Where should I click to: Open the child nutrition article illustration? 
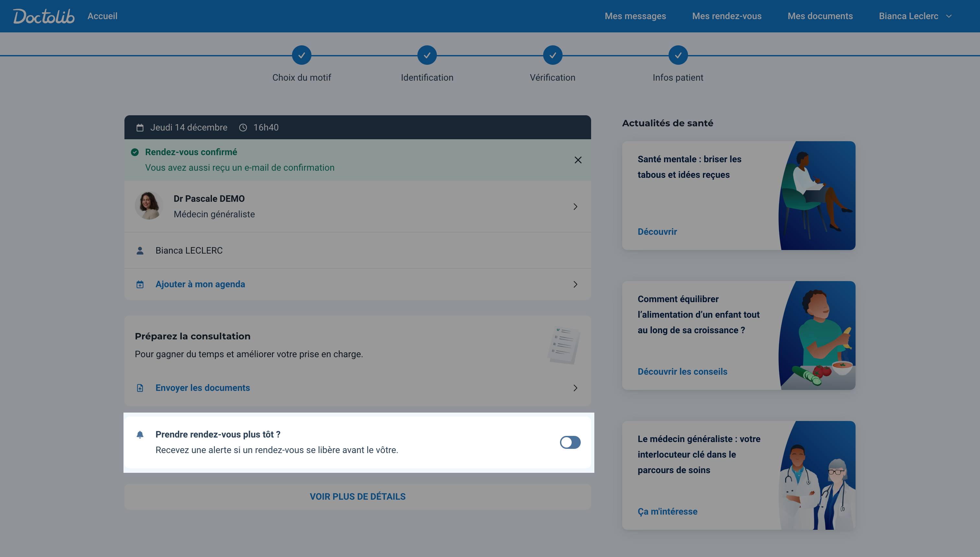pyautogui.click(x=817, y=335)
